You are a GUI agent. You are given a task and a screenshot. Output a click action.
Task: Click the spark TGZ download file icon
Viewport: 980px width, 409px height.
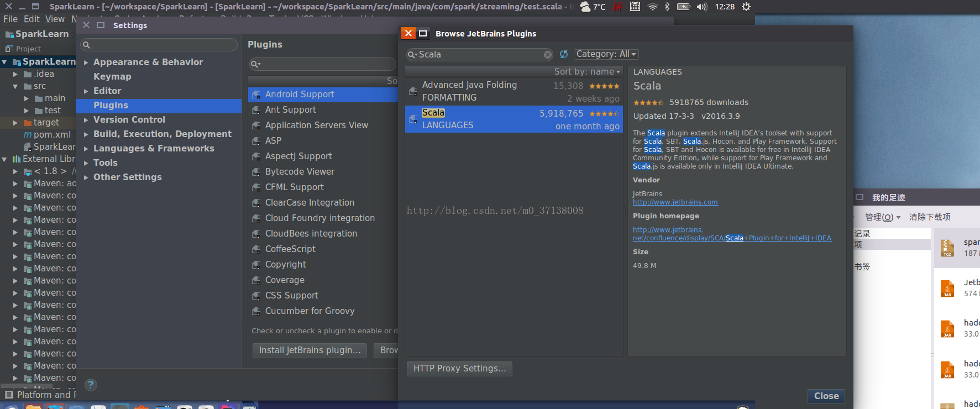[947, 248]
